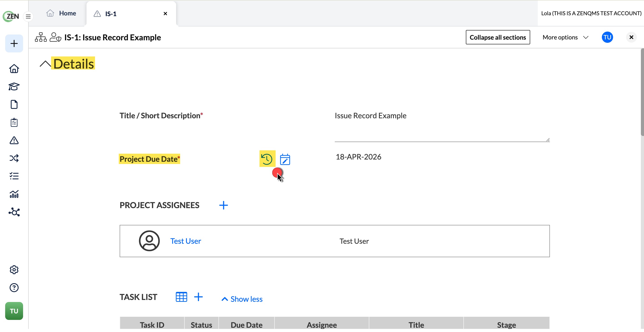
Task: Collapse the Details section chevron
Action: point(45,64)
